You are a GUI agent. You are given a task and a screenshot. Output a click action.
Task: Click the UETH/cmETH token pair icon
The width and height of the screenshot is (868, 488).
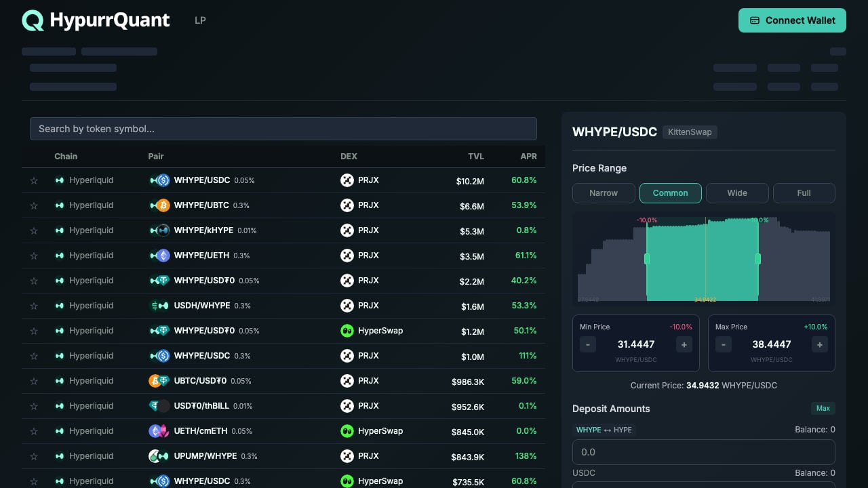pyautogui.click(x=159, y=431)
